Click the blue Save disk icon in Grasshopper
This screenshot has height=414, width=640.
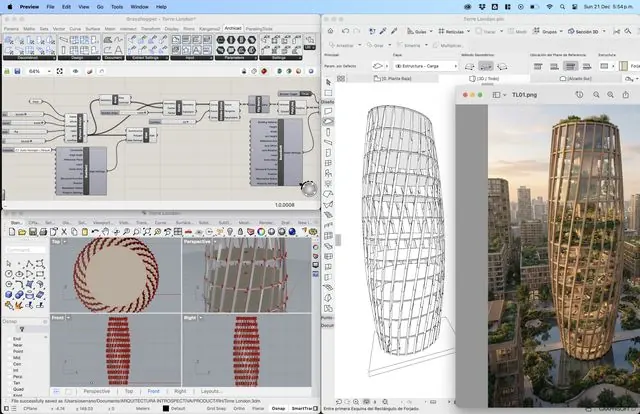click(x=17, y=71)
